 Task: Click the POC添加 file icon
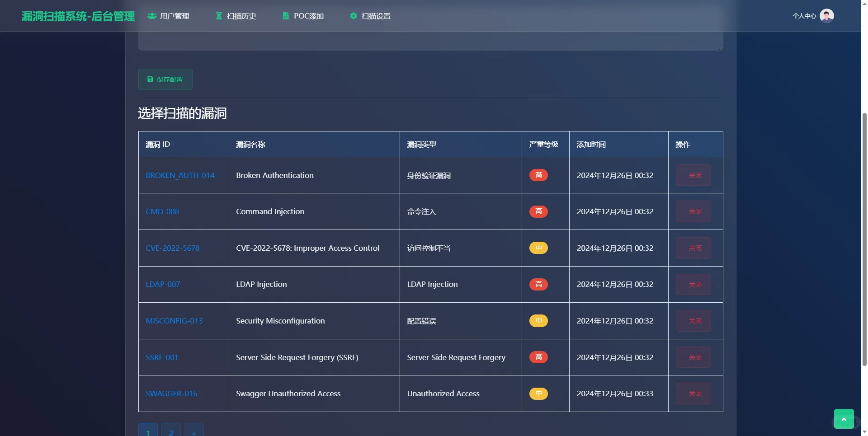[286, 16]
